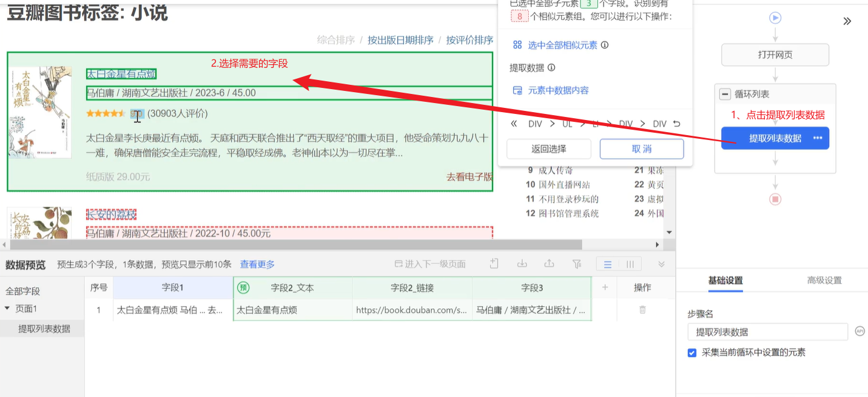Select 全部字段 in the field tree
The image size is (868, 397).
click(x=23, y=291)
